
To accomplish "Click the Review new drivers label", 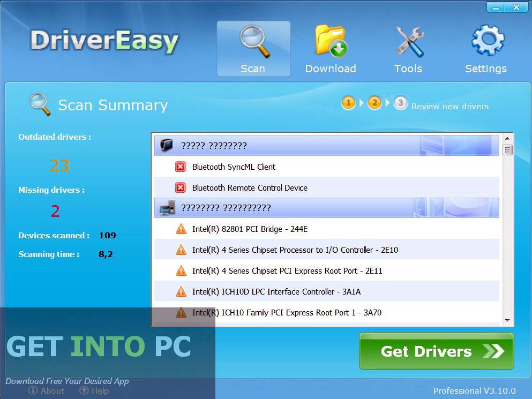I will coord(450,106).
